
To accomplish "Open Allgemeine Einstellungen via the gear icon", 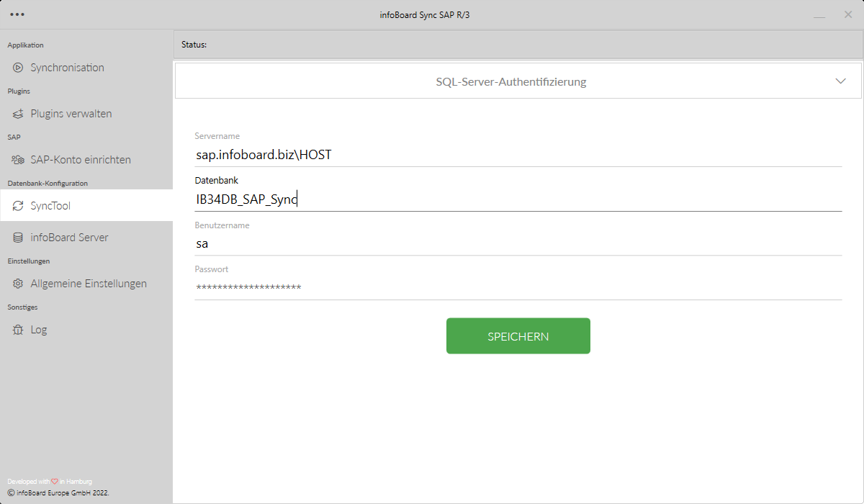I will 17,283.
